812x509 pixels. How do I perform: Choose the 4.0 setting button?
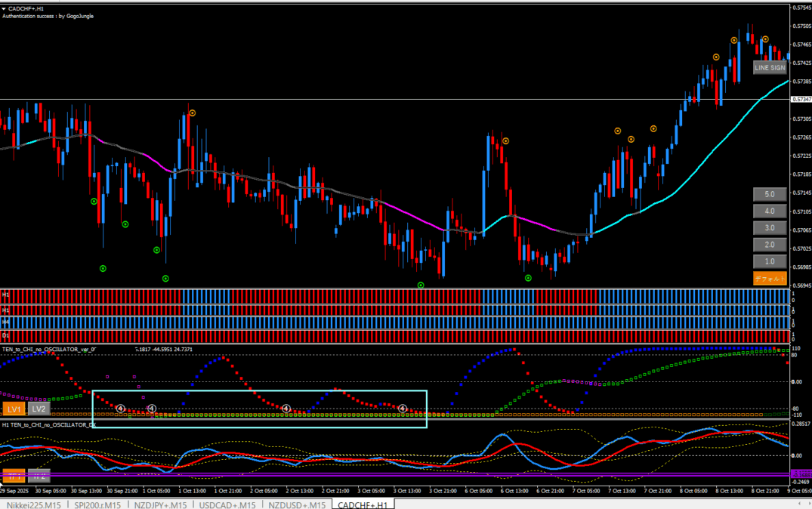(x=769, y=211)
